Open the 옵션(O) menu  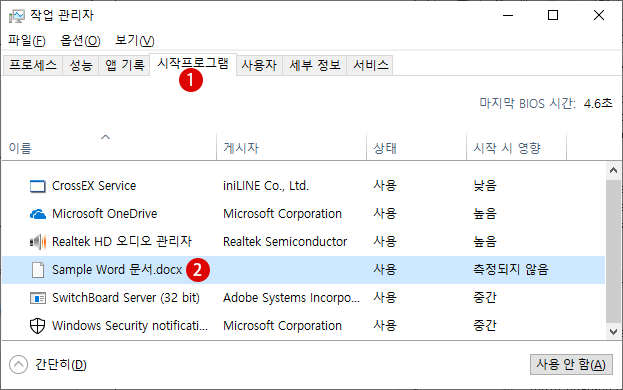[80, 41]
